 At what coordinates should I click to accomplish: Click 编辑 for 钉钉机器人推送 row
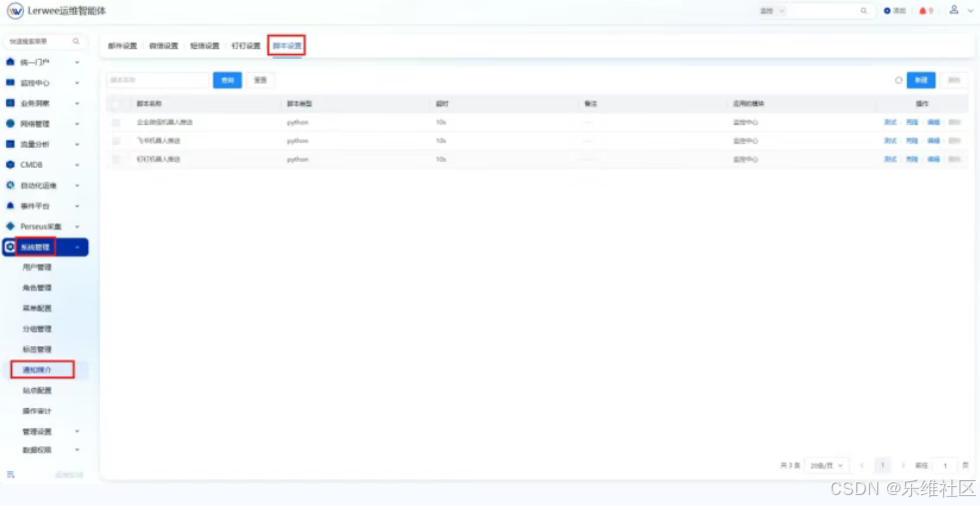933,160
